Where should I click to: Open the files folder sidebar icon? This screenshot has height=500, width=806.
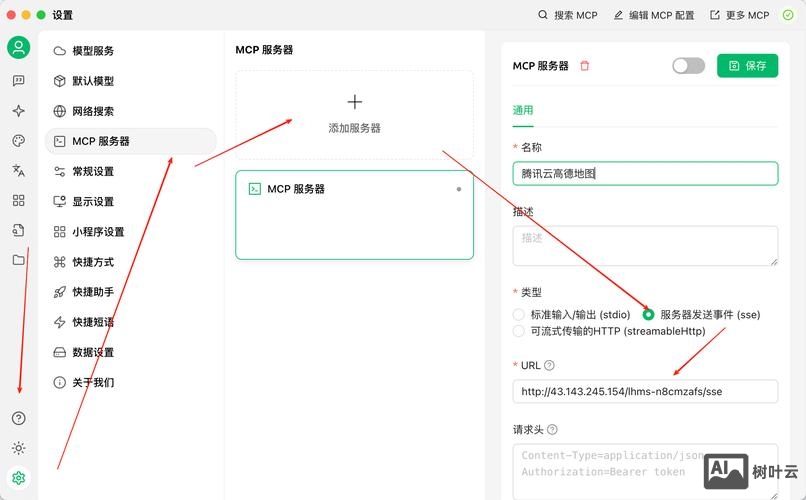tap(19, 260)
